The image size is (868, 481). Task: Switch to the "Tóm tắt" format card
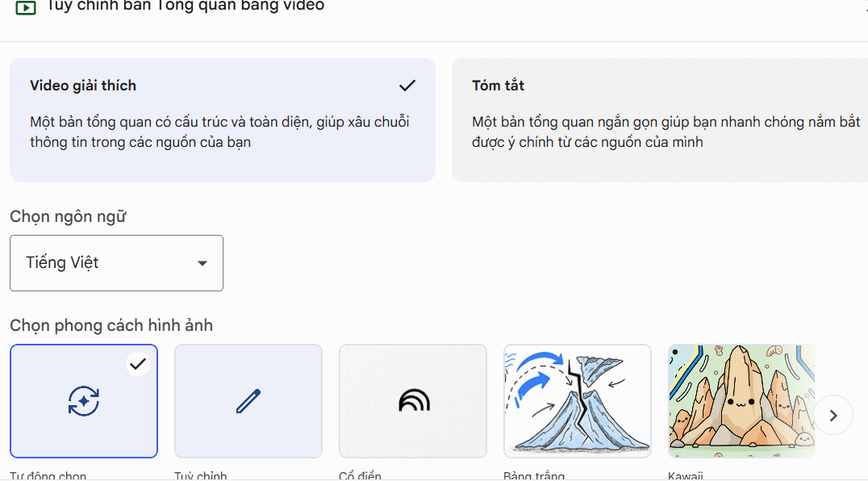point(658,119)
